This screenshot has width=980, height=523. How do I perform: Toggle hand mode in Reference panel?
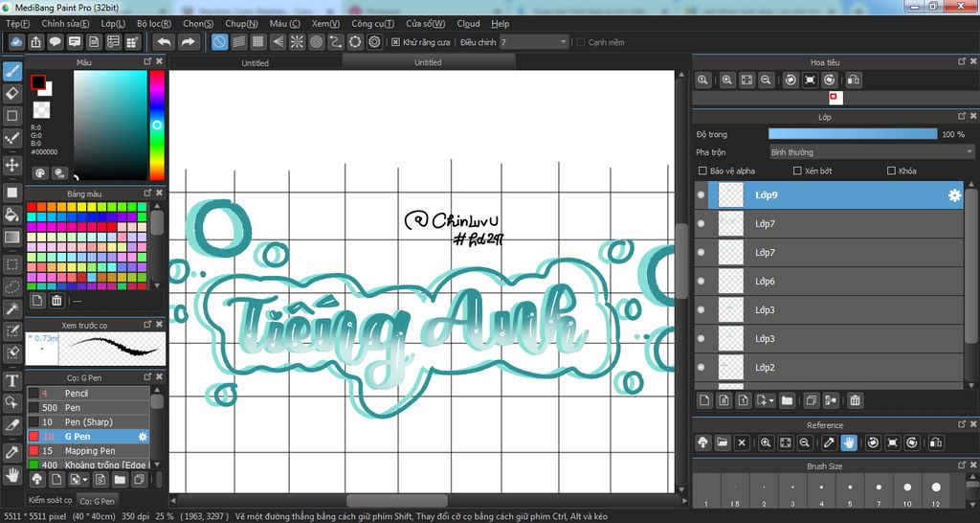(x=848, y=443)
